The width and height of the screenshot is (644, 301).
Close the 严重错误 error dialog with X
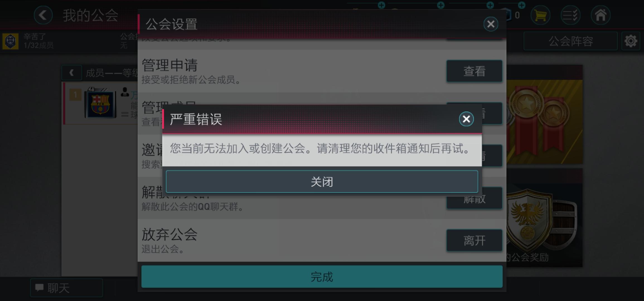click(466, 119)
